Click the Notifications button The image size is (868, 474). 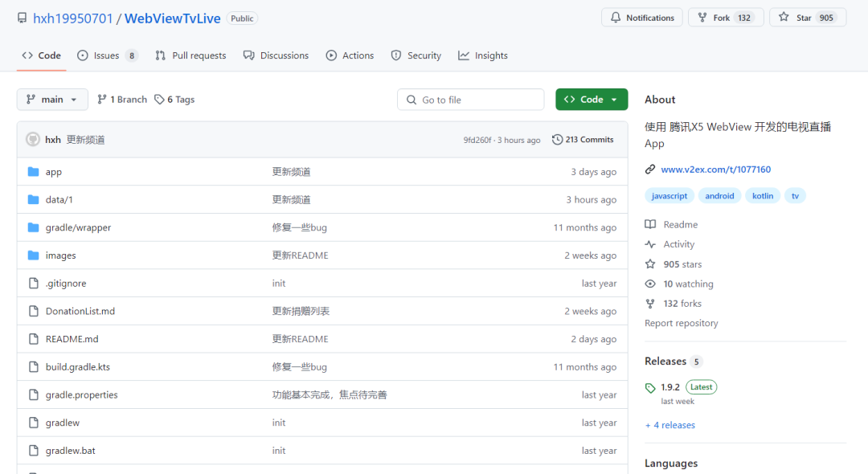[x=642, y=18]
